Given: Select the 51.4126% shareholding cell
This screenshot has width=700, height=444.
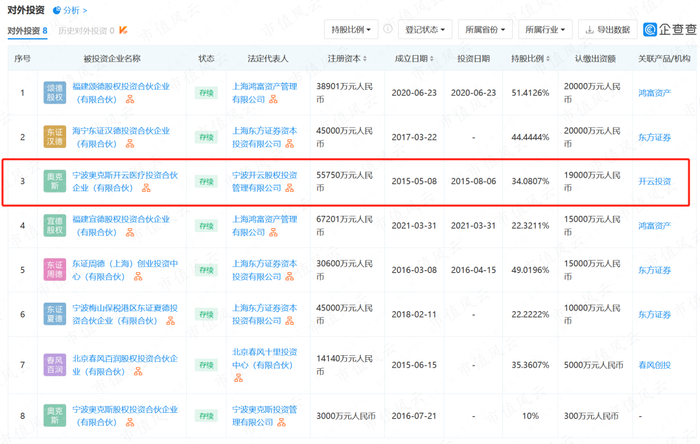Looking at the screenshot, I should [x=530, y=93].
